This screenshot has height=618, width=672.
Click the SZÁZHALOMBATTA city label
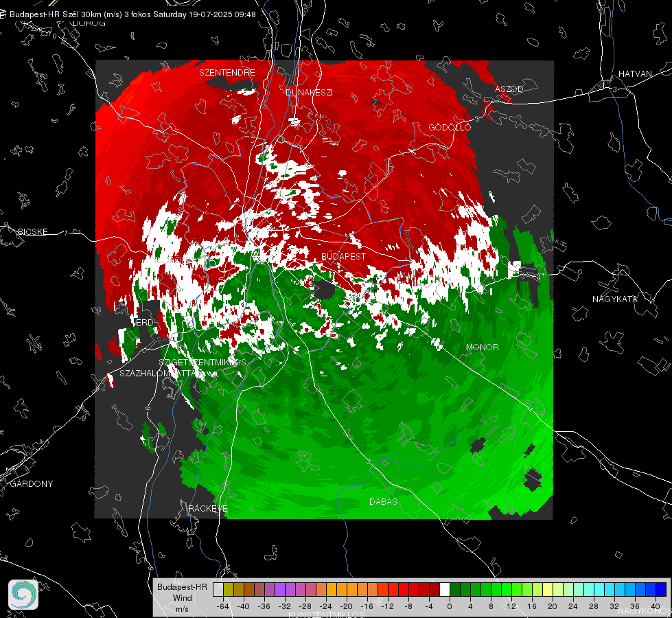(157, 373)
